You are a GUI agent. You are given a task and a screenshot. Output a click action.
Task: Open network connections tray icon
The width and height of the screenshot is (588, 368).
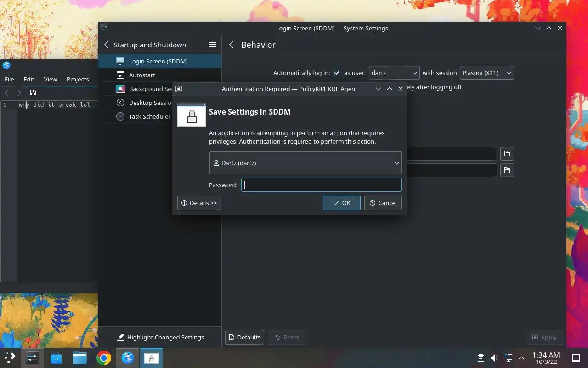[x=509, y=358]
